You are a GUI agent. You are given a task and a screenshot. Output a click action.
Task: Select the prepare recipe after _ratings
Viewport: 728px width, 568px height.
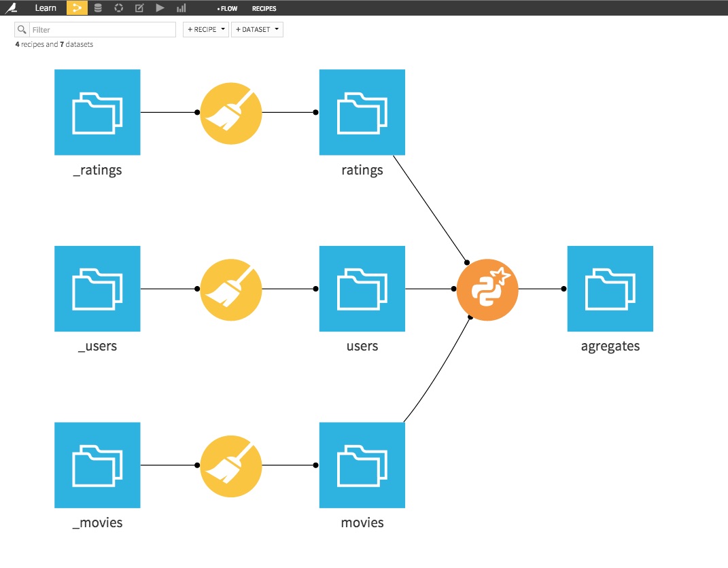(x=230, y=113)
